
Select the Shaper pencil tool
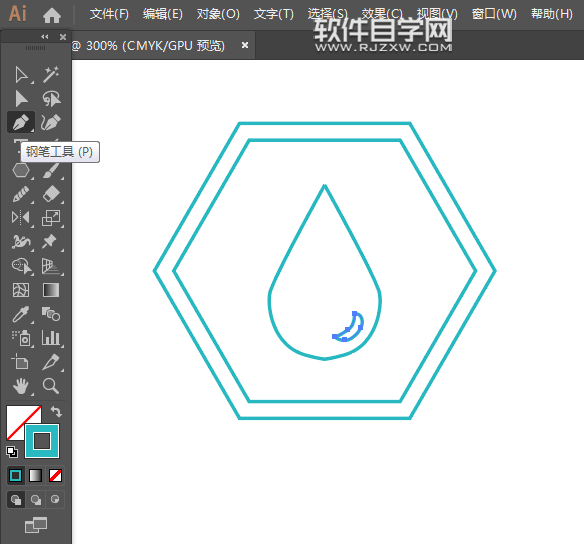pyautogui.click(x=21, y=194)
